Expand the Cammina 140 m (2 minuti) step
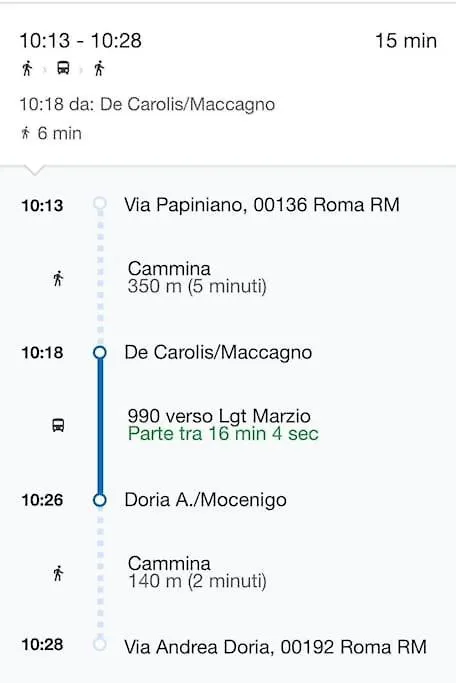The image size is (456, 683). tap(197, 572)
